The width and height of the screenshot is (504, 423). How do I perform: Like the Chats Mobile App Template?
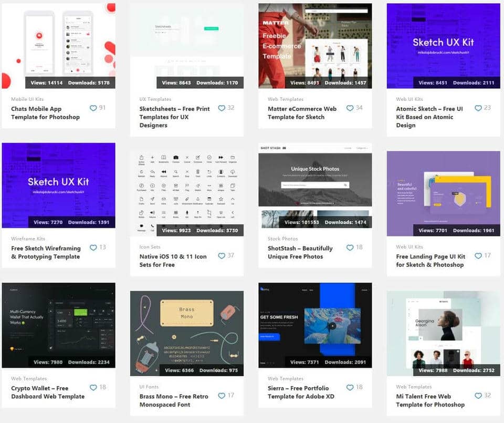click(x=93, y=108)
